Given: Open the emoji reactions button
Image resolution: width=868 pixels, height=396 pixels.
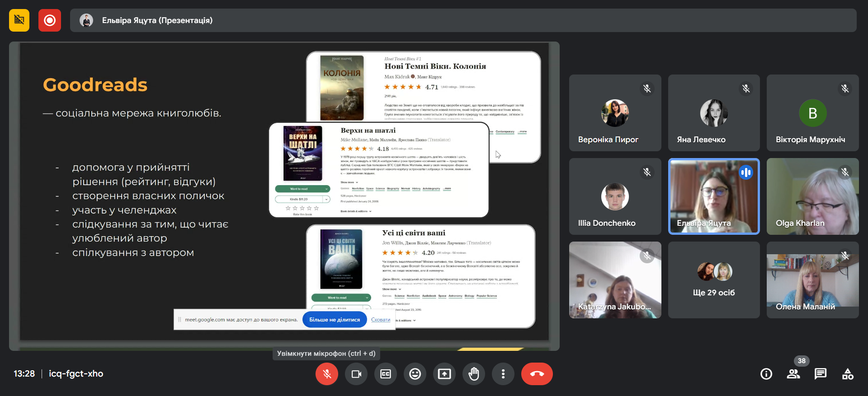Looking at the screenshot, I should (415, 374).
